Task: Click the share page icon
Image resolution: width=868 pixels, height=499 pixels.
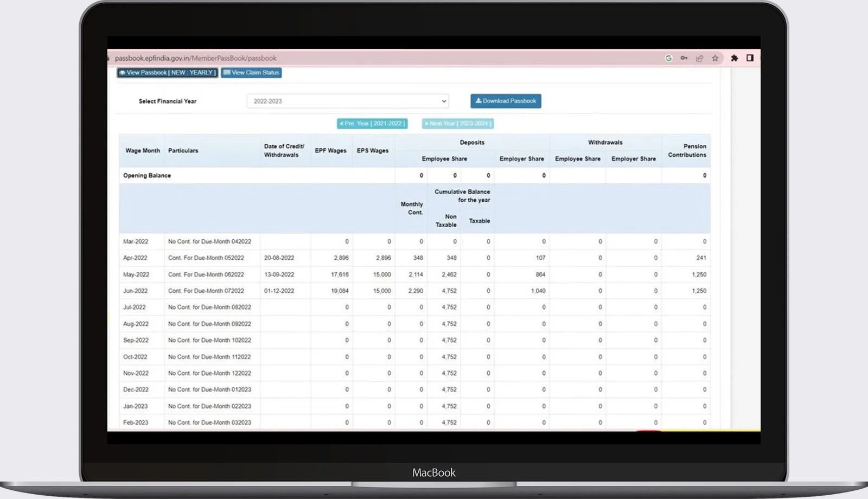Action: tap(699, 58)
